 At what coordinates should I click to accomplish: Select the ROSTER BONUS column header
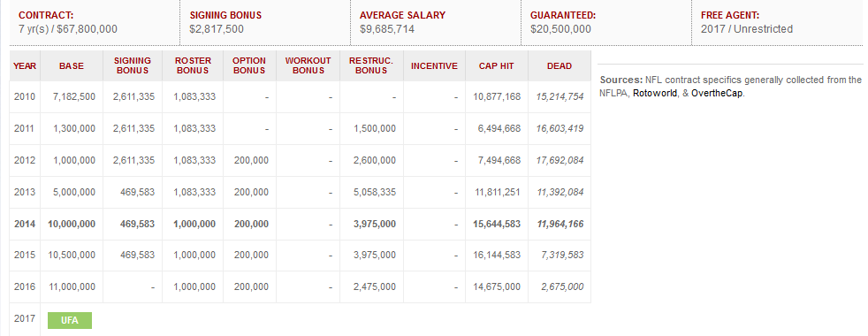193,65
